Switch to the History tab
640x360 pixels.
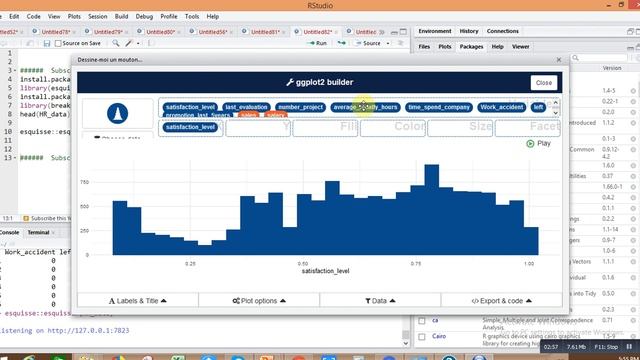469,31
